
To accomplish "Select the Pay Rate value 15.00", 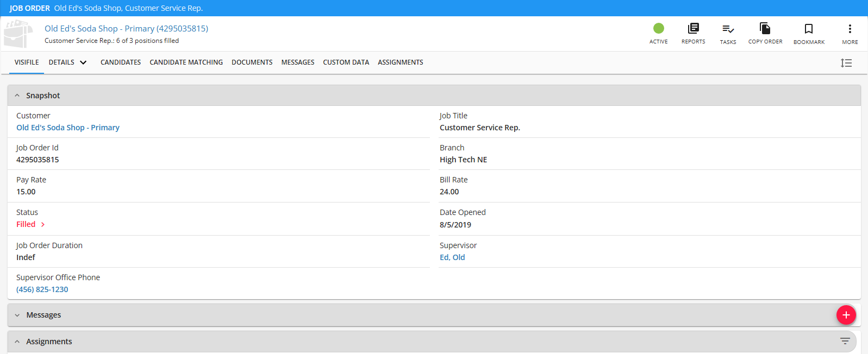I will coord(26,192).
